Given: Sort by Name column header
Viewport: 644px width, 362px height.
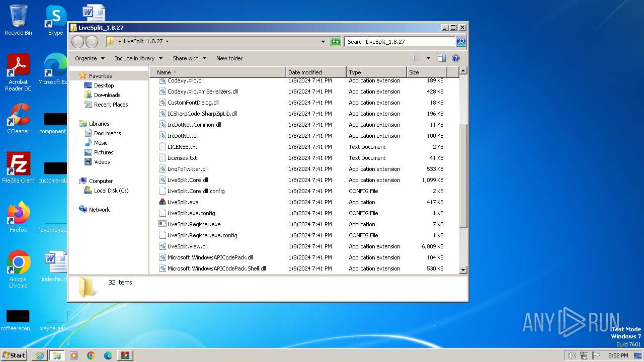Looking at the screenshot, I should 217,72.
